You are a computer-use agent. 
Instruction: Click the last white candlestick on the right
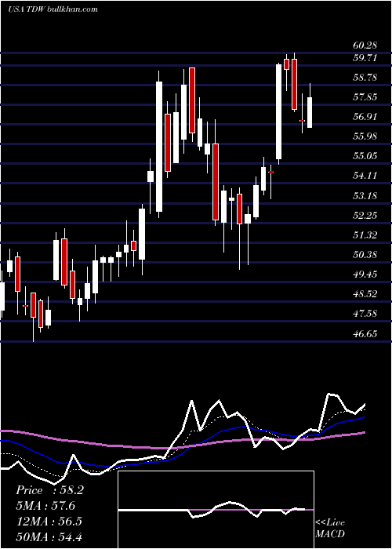310,112
